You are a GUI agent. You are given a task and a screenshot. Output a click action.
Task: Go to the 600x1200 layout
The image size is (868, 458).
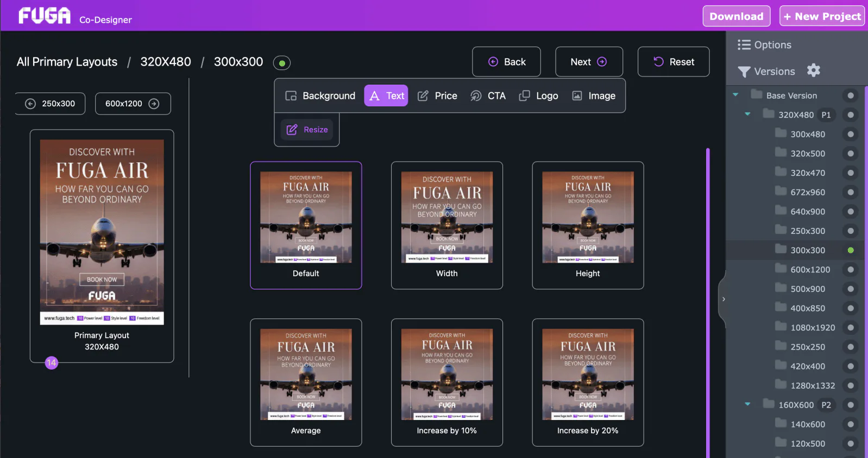click(x=133, y=104)
